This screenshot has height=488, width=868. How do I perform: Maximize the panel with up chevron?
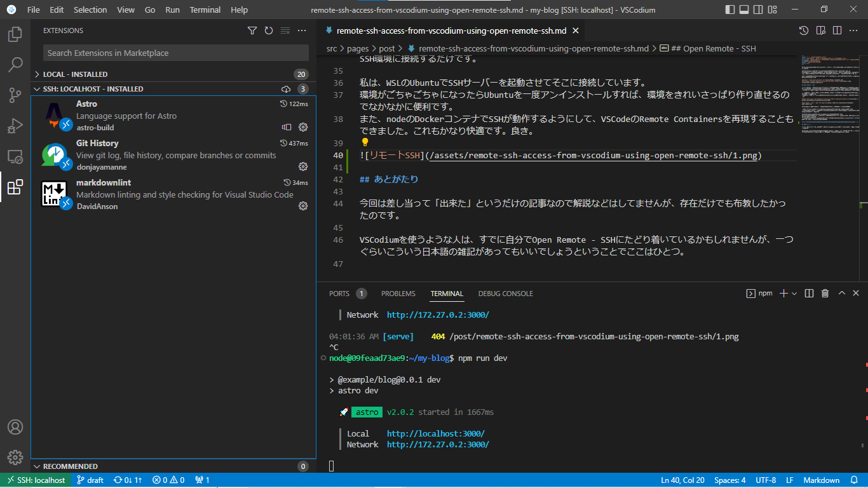pos(841,293)
